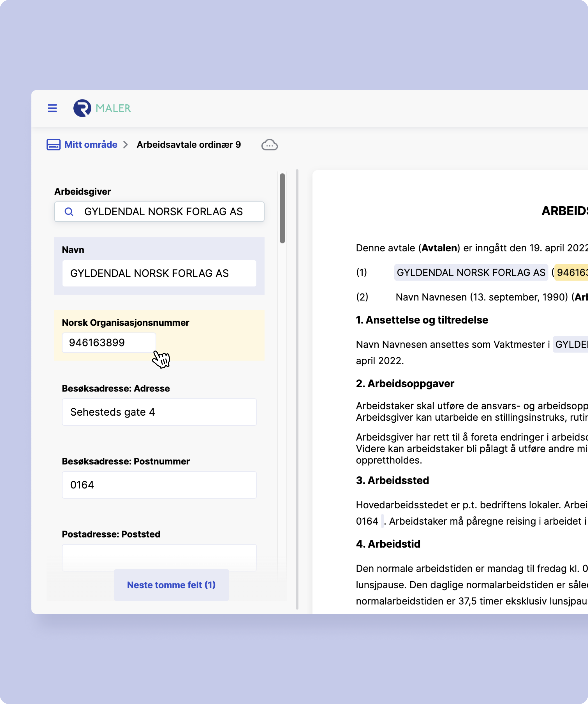Click the Mitt område folder icon
Image resolution: width=588 pixels, height=704 pixels.
[54, 145]
